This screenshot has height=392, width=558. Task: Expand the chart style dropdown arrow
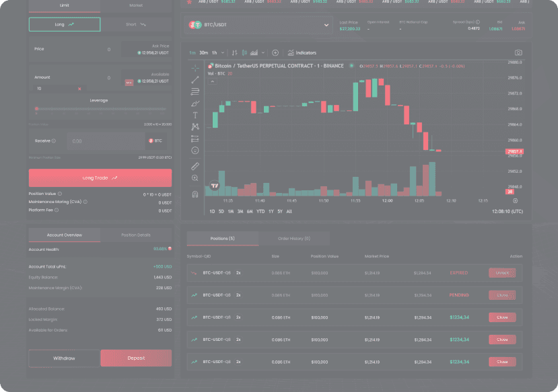(264, 52)
